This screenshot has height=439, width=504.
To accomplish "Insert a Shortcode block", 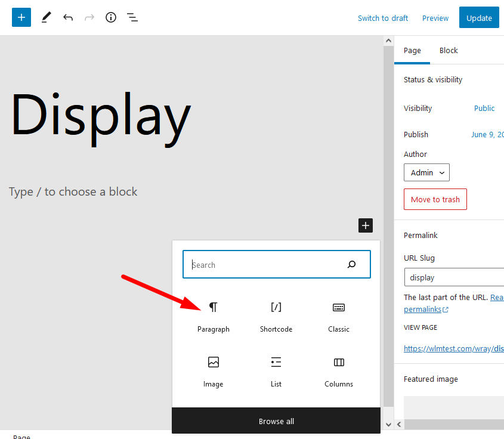I will click(x=276, y=317).
